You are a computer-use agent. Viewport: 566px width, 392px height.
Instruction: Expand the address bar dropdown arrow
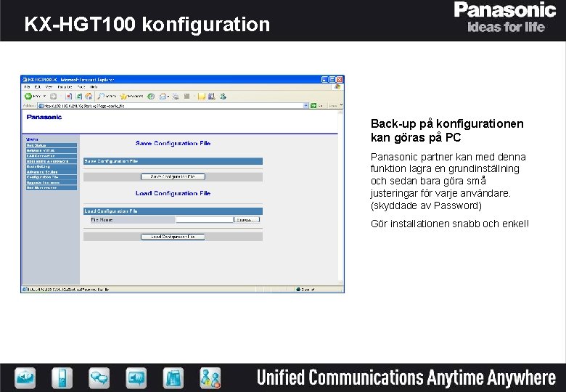tap(305, 106)
